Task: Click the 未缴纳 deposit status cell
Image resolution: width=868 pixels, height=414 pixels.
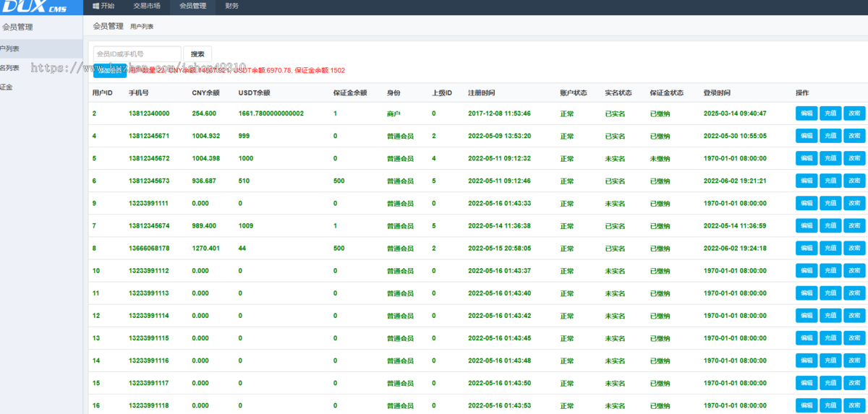Action: click(x=660, y=158)
